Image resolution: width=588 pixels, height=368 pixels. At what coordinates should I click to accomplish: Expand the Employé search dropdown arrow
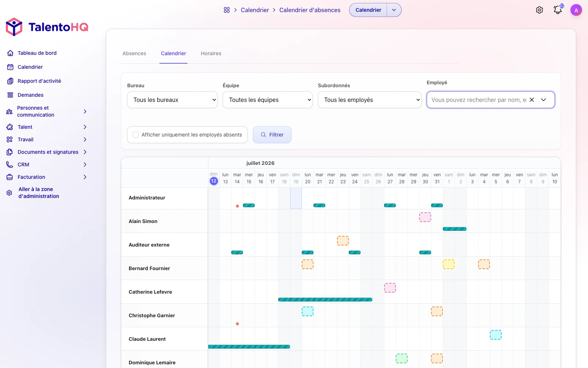coord(544,100)
